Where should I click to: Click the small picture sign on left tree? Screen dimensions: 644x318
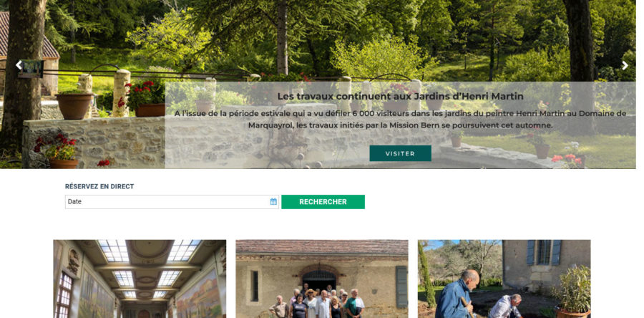[x=31, y=69]
